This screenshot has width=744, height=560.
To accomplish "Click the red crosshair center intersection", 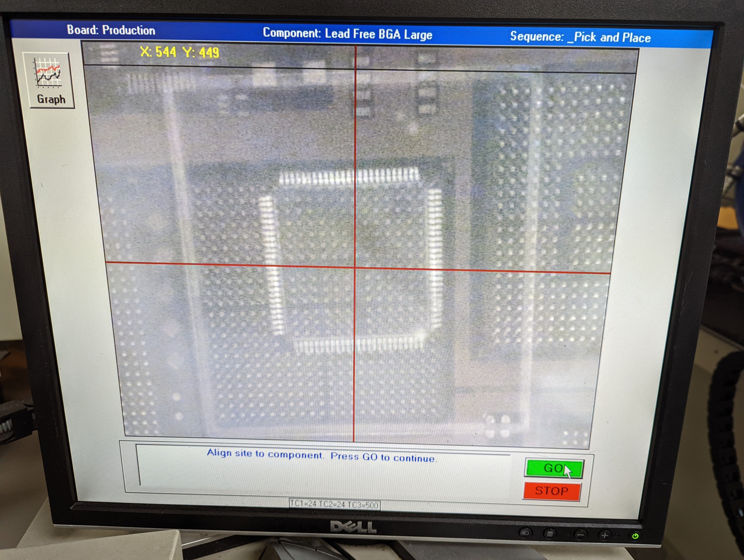I will 355,268.
